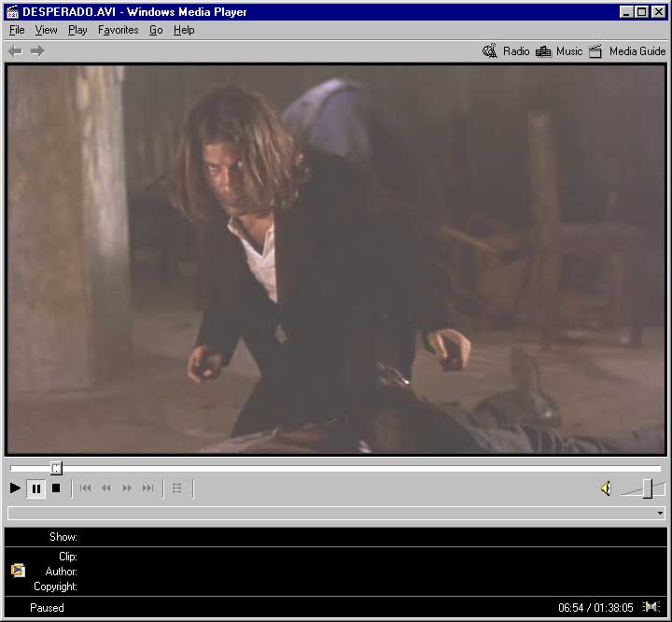Click the Back navigation arrow

[15, 51]
